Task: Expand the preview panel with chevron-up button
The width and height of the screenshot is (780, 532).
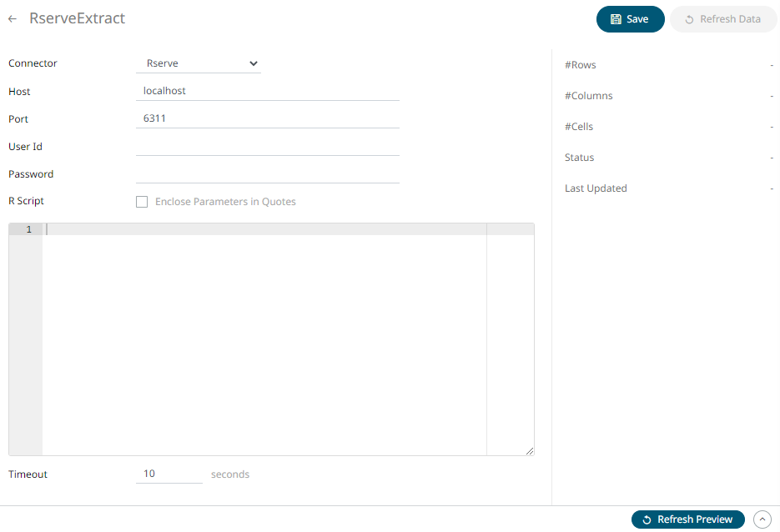Action: coord(762,519)
